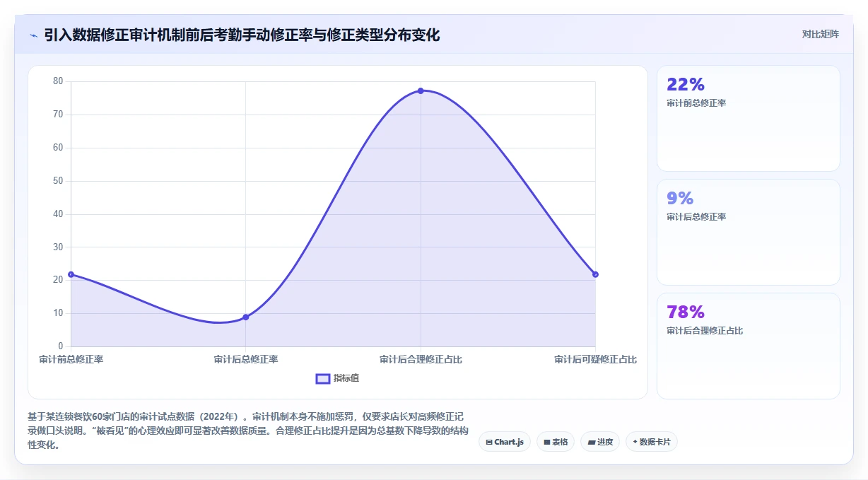The height and width of the screenshot is (480, 868).
Task: Click the lightning icon beside the title
Action: [33, 35]
